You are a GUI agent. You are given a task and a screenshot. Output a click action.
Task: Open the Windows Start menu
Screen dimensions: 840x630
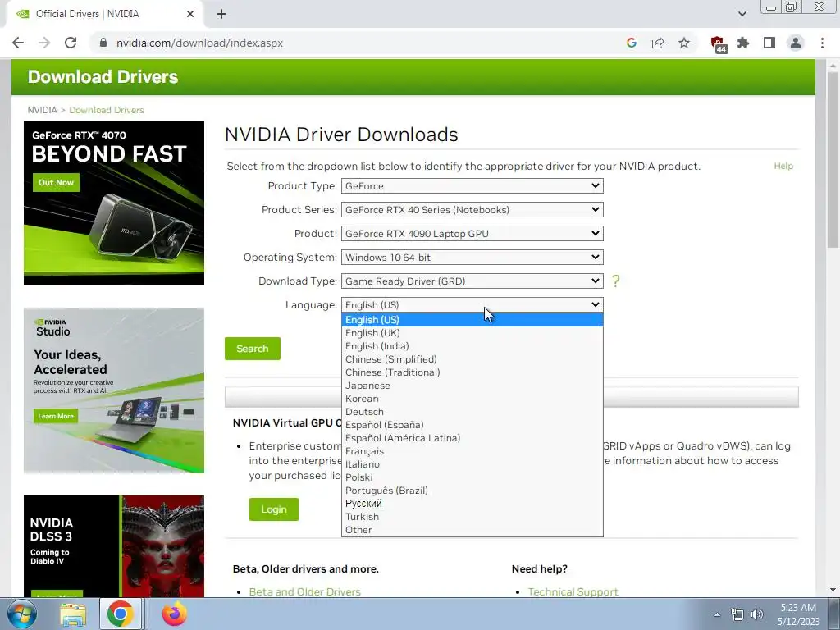coord(22,614)
